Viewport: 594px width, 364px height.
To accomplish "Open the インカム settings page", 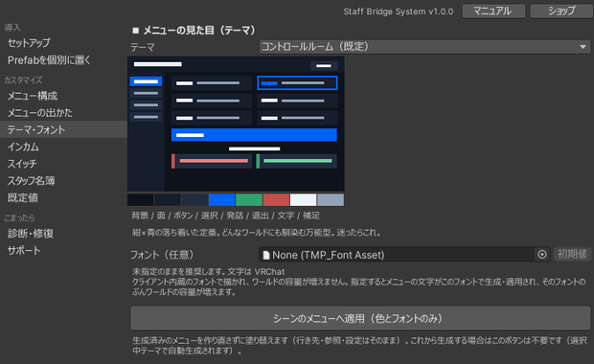I will (x=23, y=147).
